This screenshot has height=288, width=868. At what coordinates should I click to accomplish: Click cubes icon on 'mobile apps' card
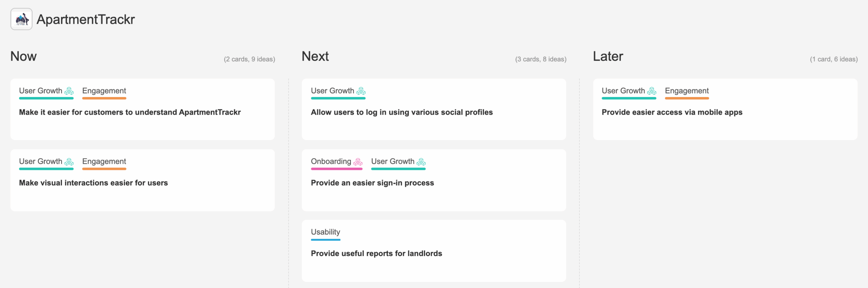coord(652,91)
